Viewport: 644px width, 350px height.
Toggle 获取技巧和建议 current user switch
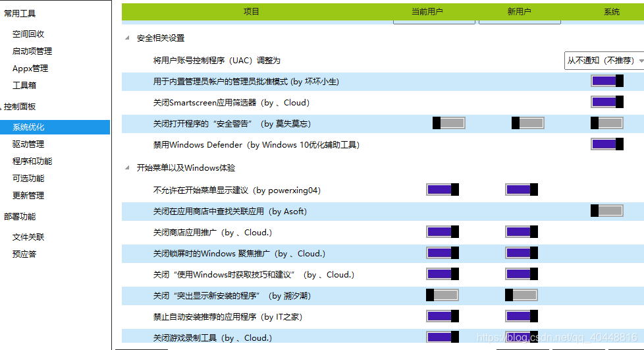pyautogui.click(x=443, y=274)
